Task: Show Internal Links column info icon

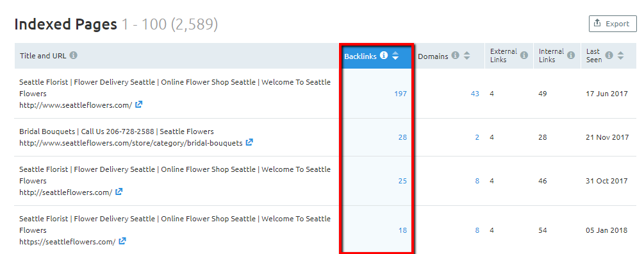Action: pos(571,56)
